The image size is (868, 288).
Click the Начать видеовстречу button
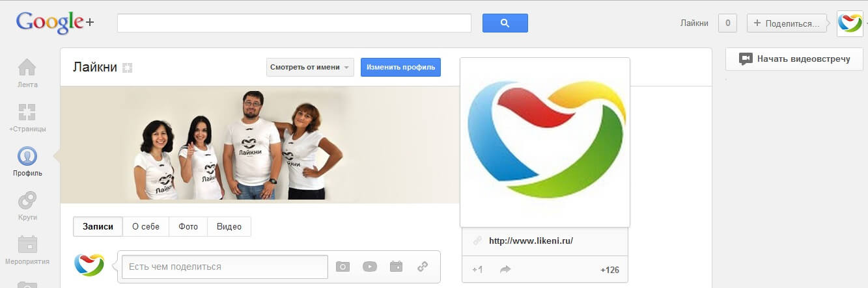[x=794, y=59]
